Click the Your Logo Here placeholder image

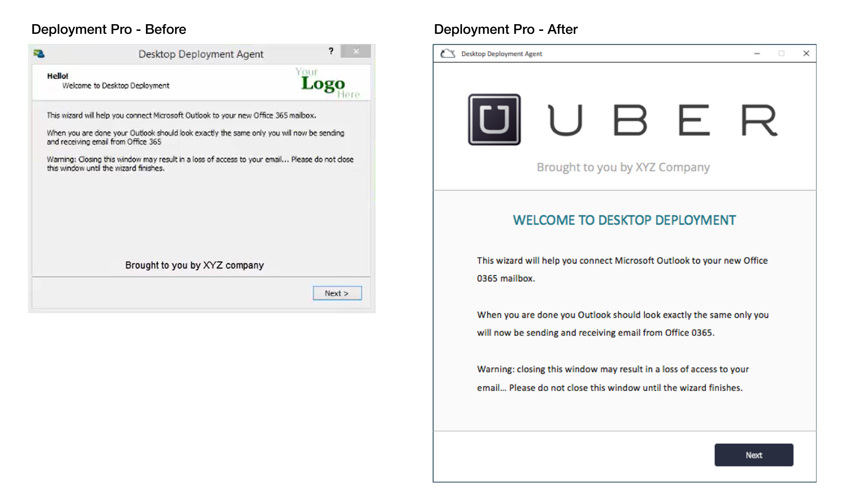[327, 83]
